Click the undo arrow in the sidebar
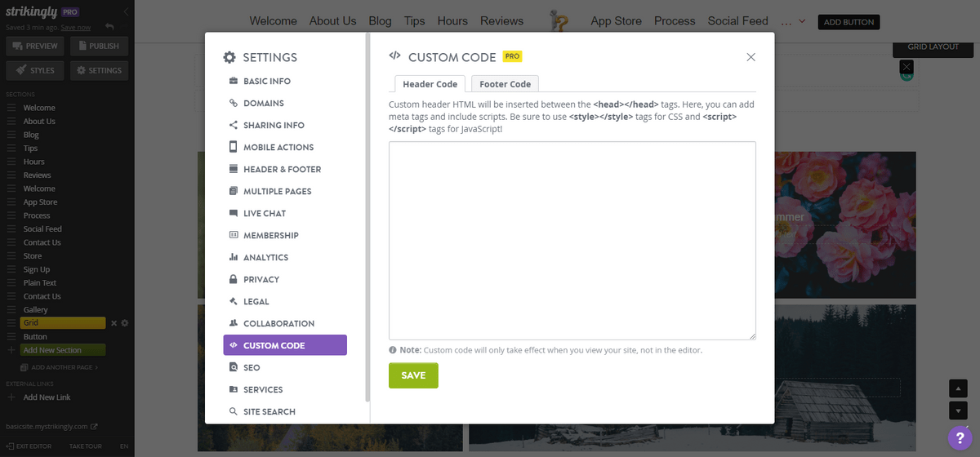Viewport: 980px width, 457px height. [109, 27]
